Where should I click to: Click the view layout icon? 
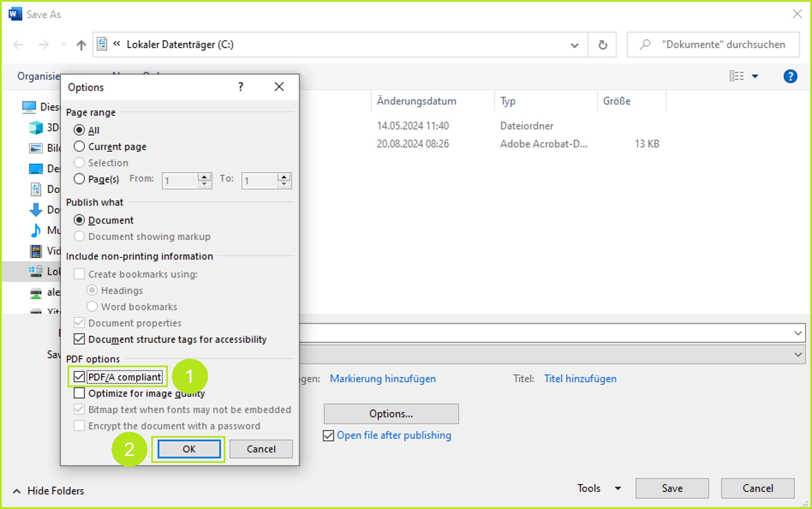736,76
